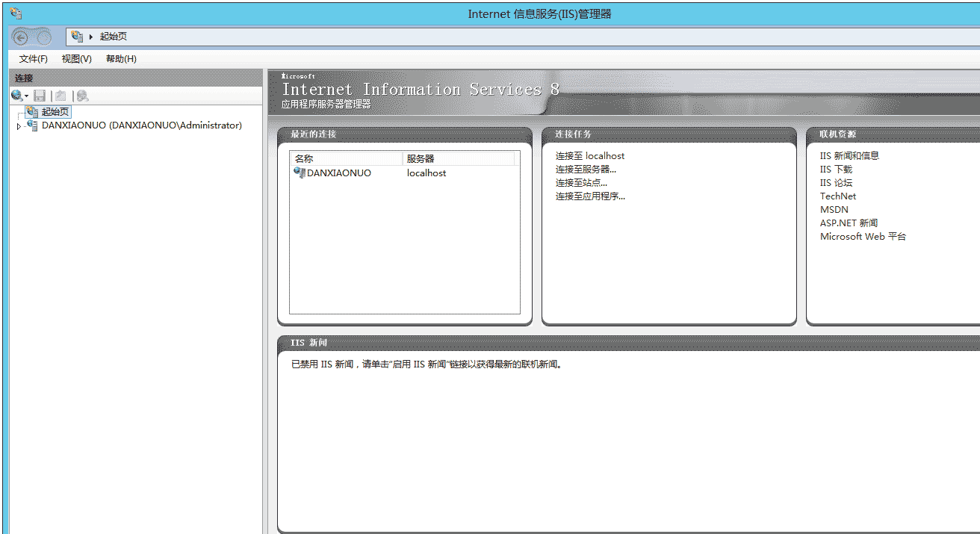Select 起始页 node in connections tree
Image resolution: width=980 pixels, height=534 pixels.
click(55, 111)
